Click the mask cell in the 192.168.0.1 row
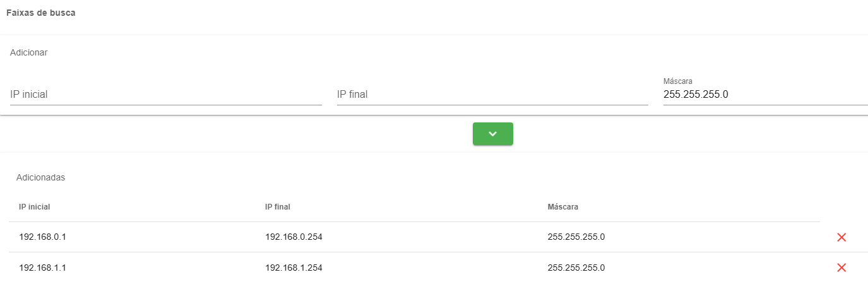This screenshot has height=289, width=868. (576, 237)
